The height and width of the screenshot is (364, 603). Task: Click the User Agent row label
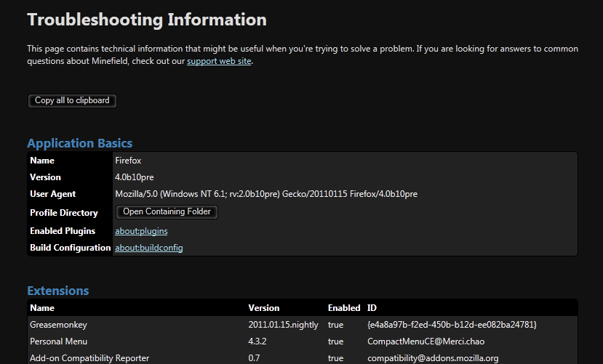pyautogui.click(x=52, y=194)
